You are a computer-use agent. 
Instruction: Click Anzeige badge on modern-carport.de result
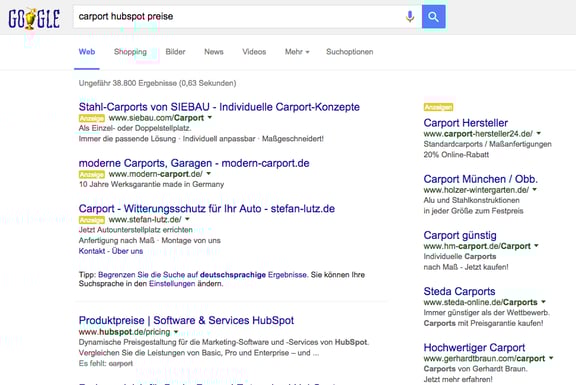tap(91, 174)
